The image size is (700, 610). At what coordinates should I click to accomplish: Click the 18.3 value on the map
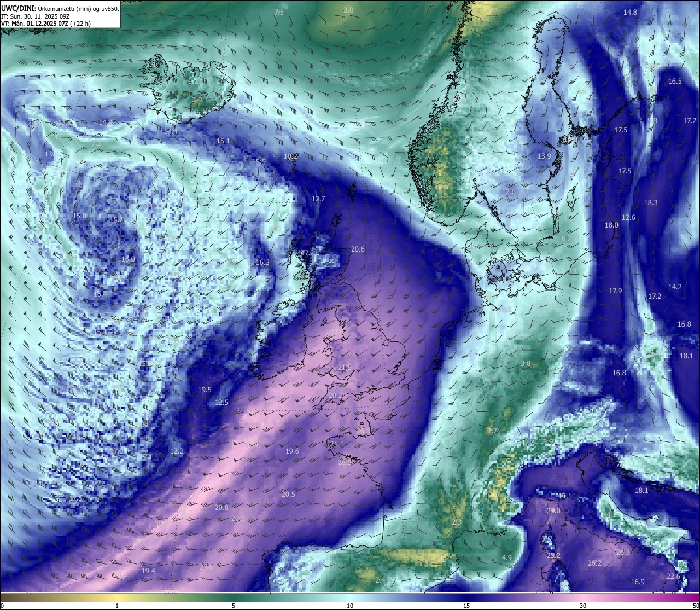[651, 202]
